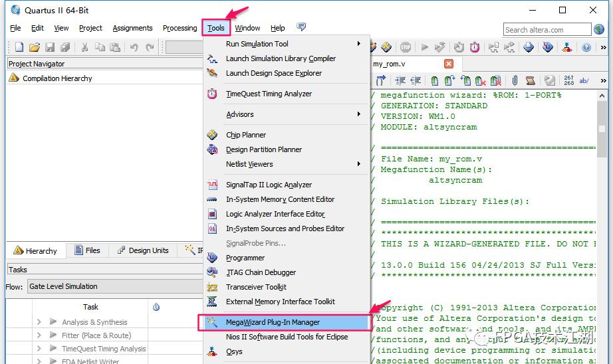Viewport: 613px width, 364px height.
Task: Click the editor vertical scrollbar up arrow
Action: click(x=602, y=95)
